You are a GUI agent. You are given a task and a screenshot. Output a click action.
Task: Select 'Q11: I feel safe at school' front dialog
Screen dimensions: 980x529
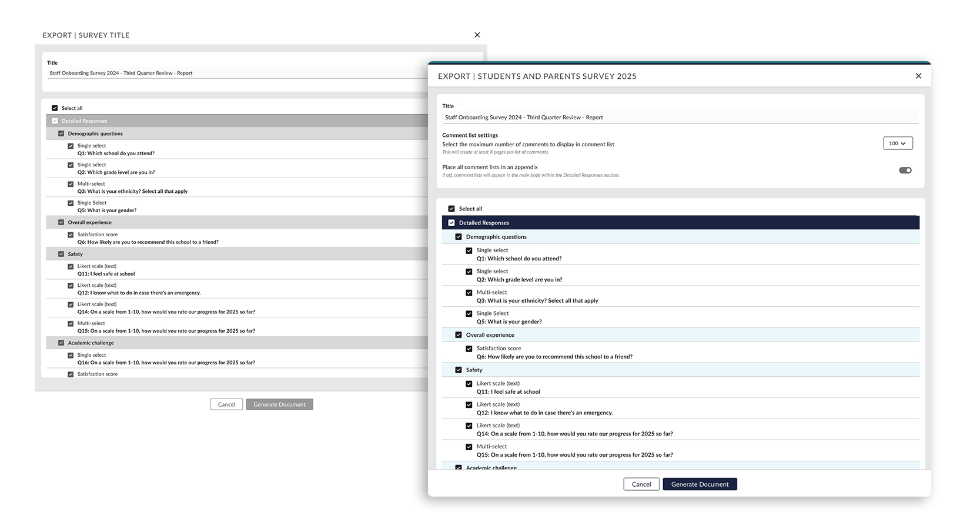508,392
